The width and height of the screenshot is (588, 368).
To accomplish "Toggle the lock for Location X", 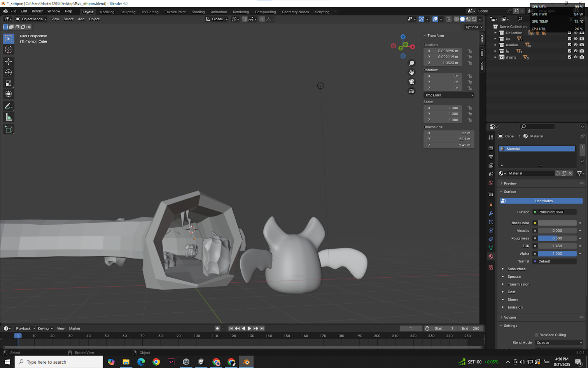I will coord(470,51).
